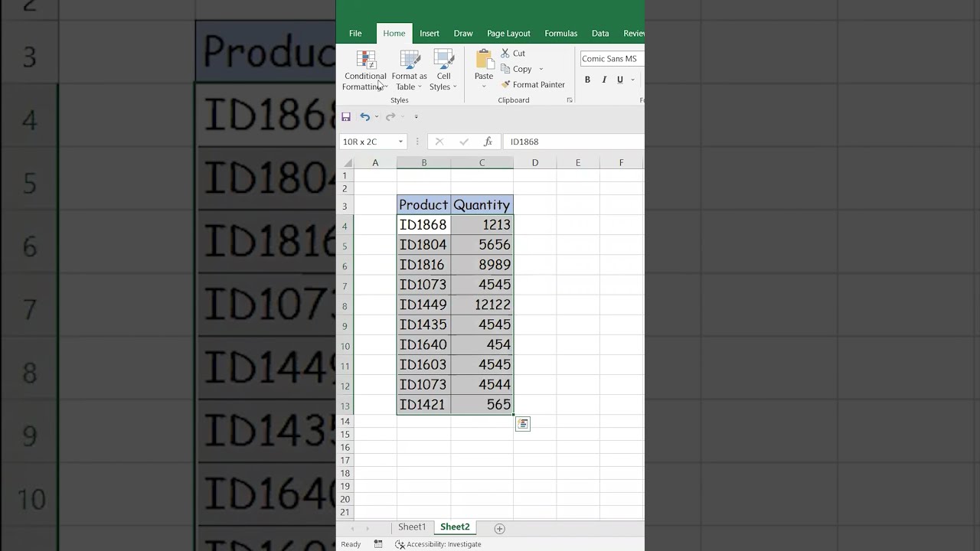Open the Clipboard group dialog launcher
The height and width of the screenshot is (551, 980).
[x=570, y=100]
